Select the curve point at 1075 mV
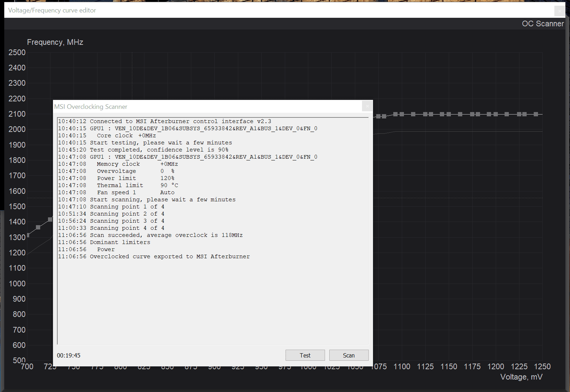This screenshot has height=392, width=570. coord(378,116)
